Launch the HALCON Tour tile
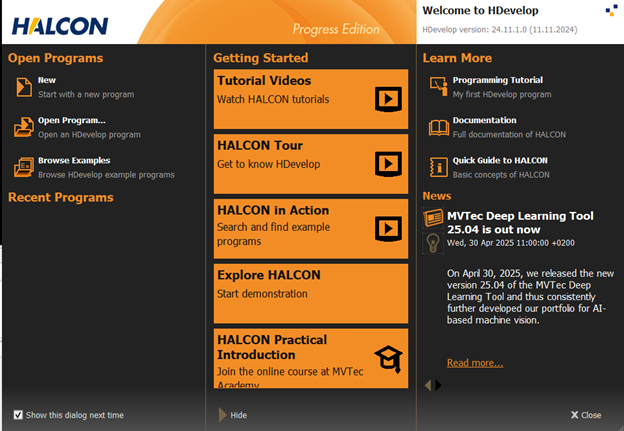 pyautogui.click(x=311, y=164)
